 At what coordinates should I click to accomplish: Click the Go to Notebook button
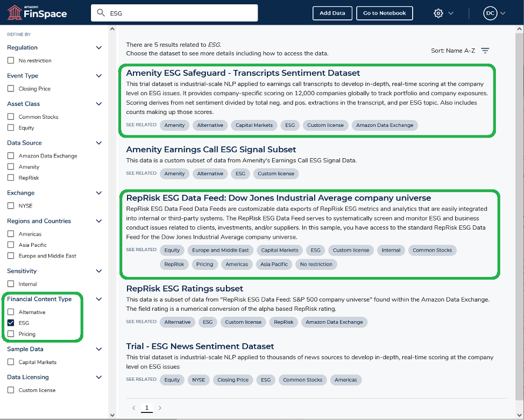coord(385,13)
